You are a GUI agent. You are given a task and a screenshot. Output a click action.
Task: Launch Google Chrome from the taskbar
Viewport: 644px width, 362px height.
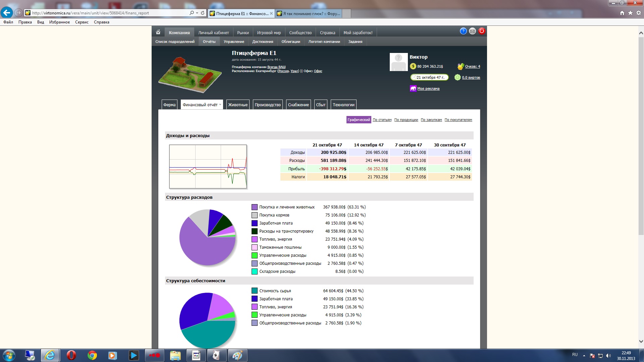92,355
